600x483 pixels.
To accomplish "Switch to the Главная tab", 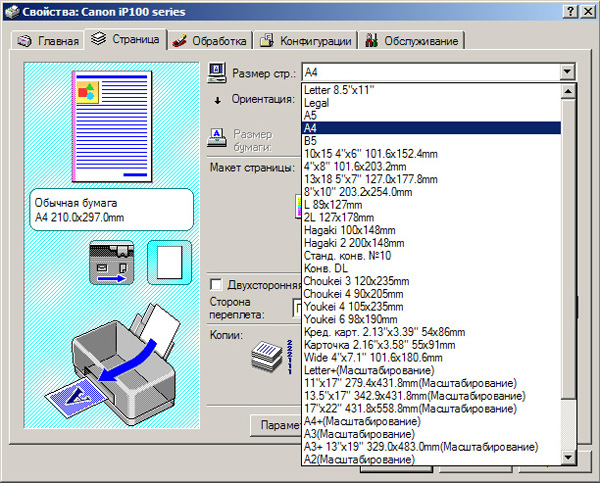I will (48, 41).
